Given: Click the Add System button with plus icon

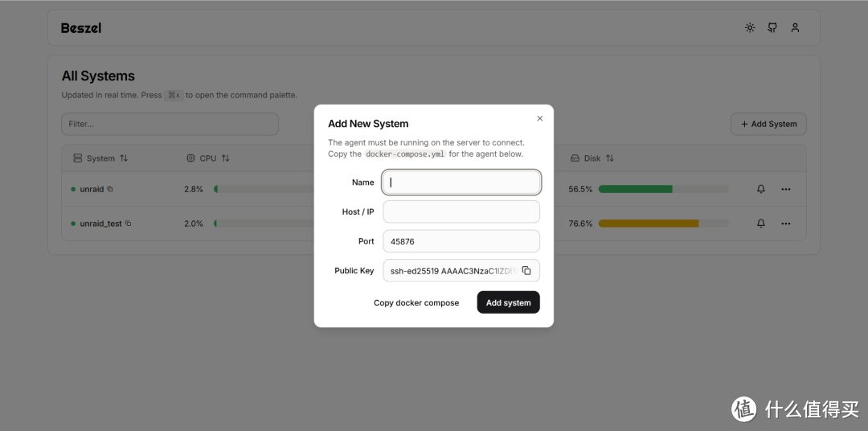Looking at the screenshot, I should (768, 124).
